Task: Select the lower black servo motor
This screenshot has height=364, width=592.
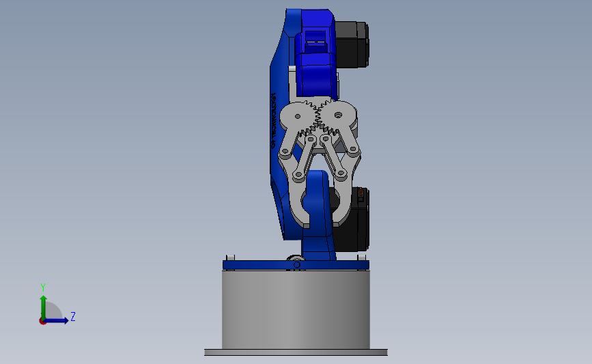Action: [349, 219]
